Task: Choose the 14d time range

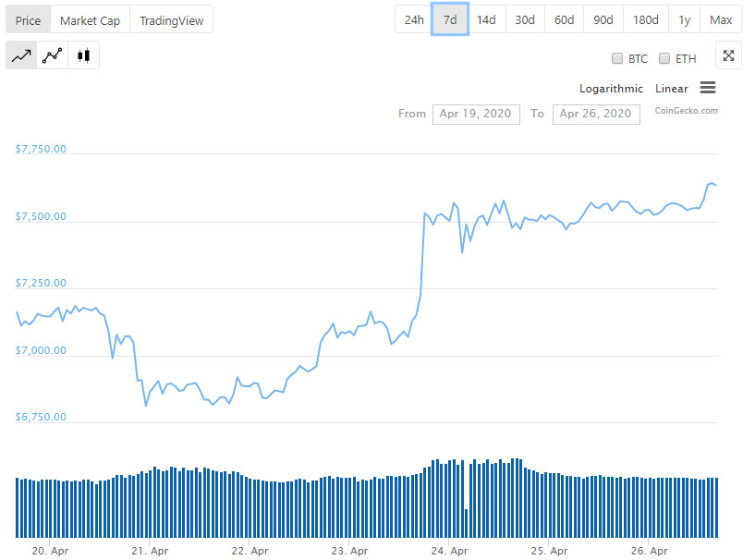Action: click(486, 19)
